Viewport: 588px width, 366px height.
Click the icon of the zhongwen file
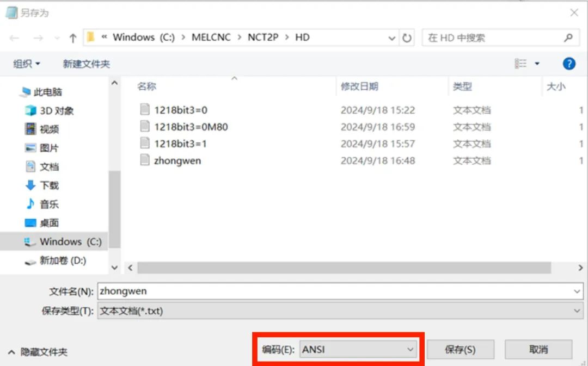(x=145, y=160)
